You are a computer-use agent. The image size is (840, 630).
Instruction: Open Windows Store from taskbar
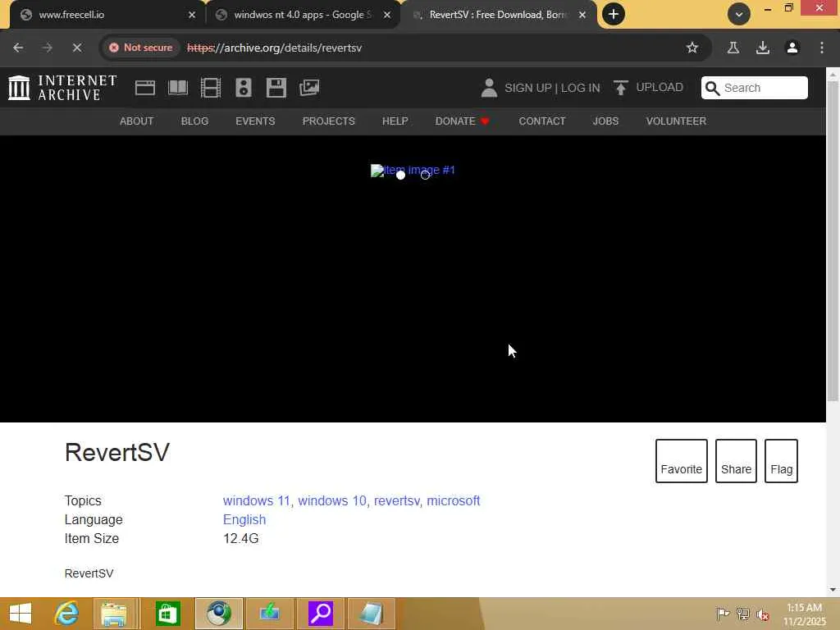[167, 614]
